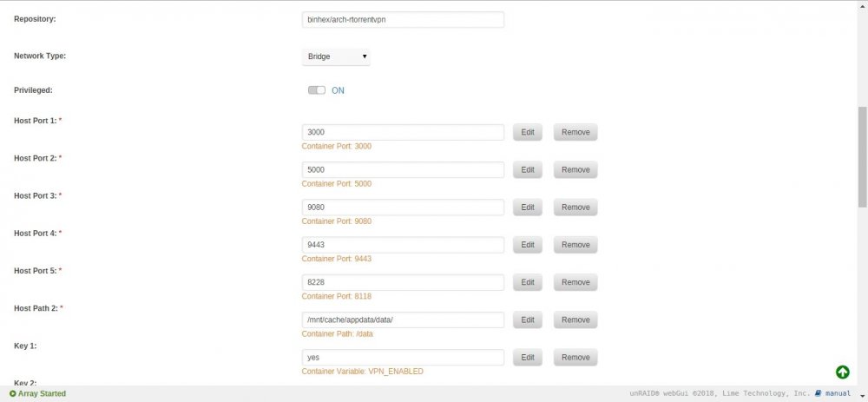Click the 'Key 1:' label

click(25, 346)
